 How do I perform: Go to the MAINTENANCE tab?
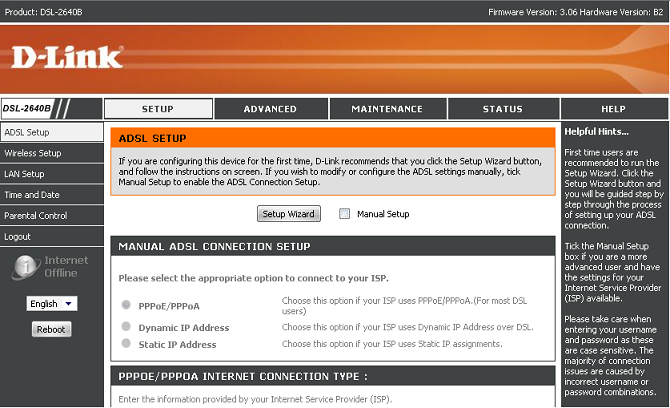388,109
